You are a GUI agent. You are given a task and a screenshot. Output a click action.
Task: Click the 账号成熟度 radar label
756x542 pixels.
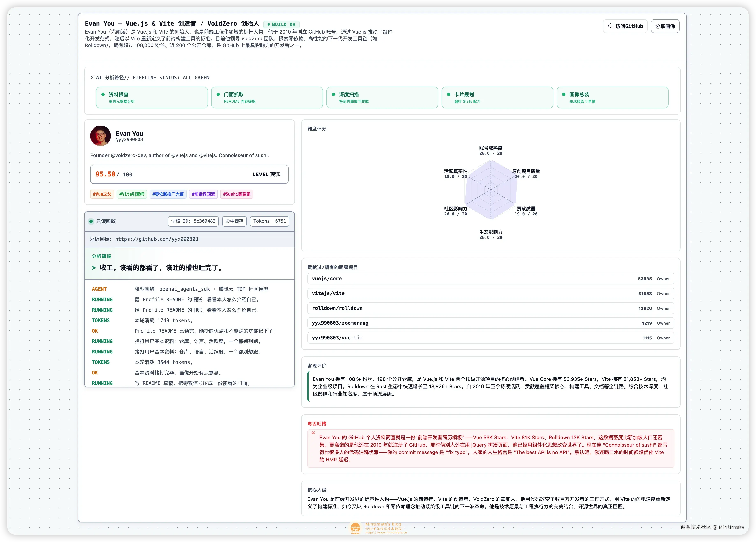click(x=491, y=148)
